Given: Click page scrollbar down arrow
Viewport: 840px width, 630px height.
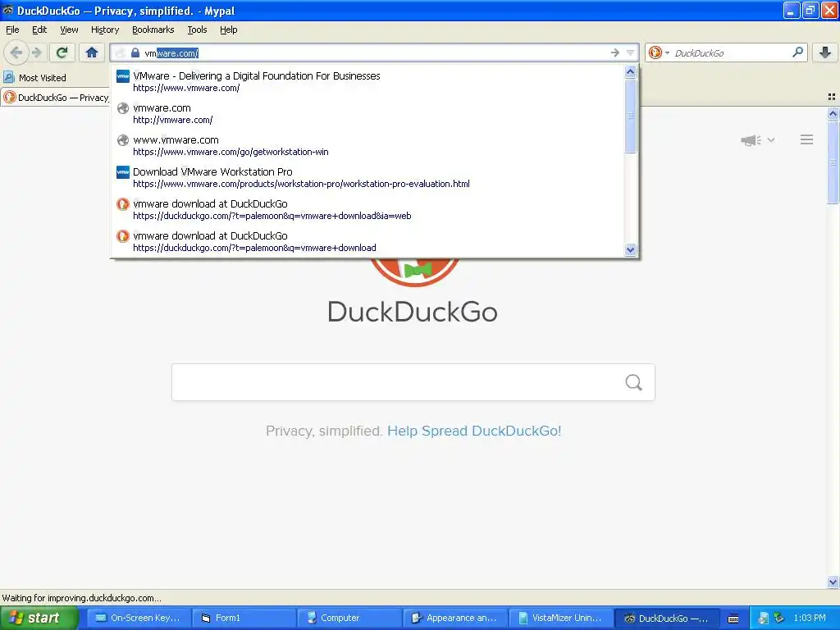Looking at the screenshot, I should [x=833, y=582].
